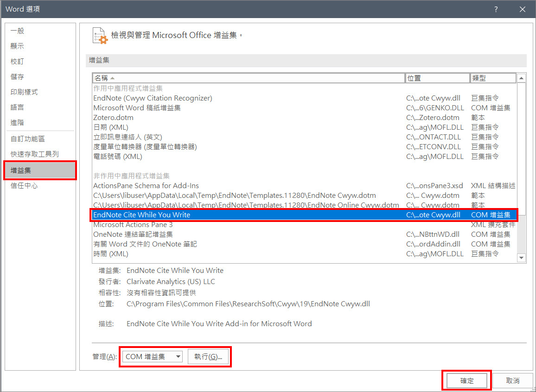Select Microsoft Word 稿紙增益集 row
The image size is (536, 392).
[x=305, y=108]
